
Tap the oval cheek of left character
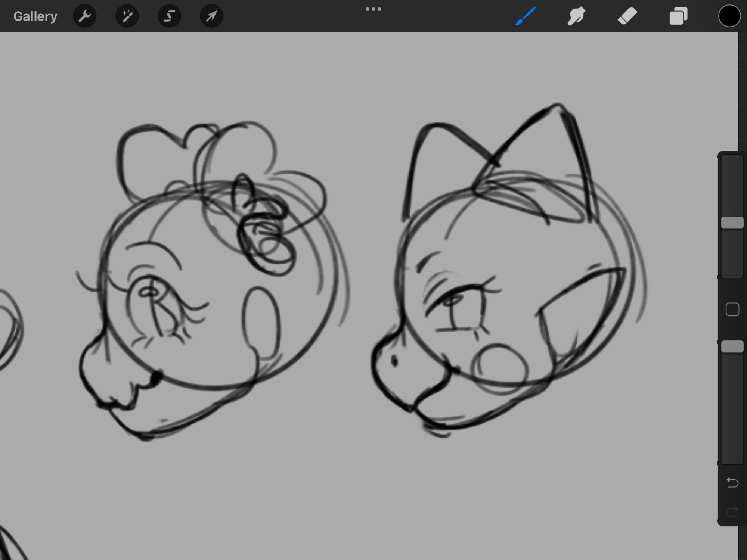coord(261,323)
